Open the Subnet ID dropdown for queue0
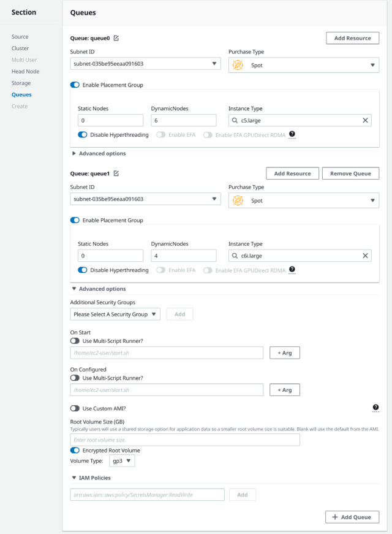392x534 pixels. (x=215, y=64)
